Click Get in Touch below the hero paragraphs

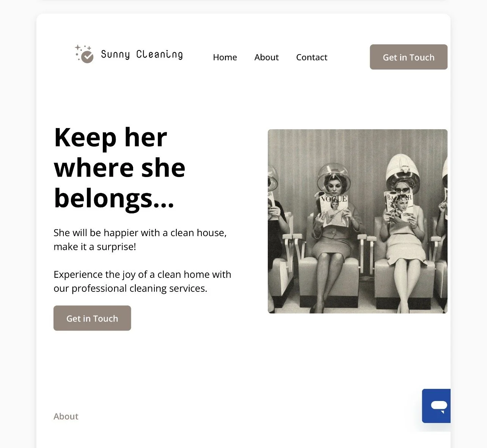92,318
